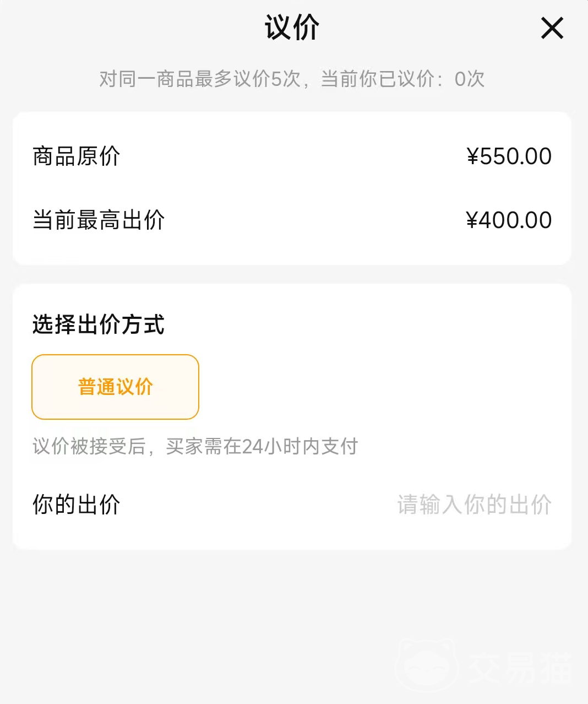Viewport: 588px width, 704px height.
Task: Click the ¥ symbol before 400.00
Action: point(472,220)
